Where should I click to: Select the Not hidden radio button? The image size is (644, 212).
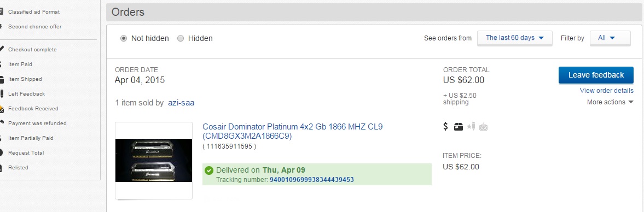pyautogui.click(x=123, y=38)
